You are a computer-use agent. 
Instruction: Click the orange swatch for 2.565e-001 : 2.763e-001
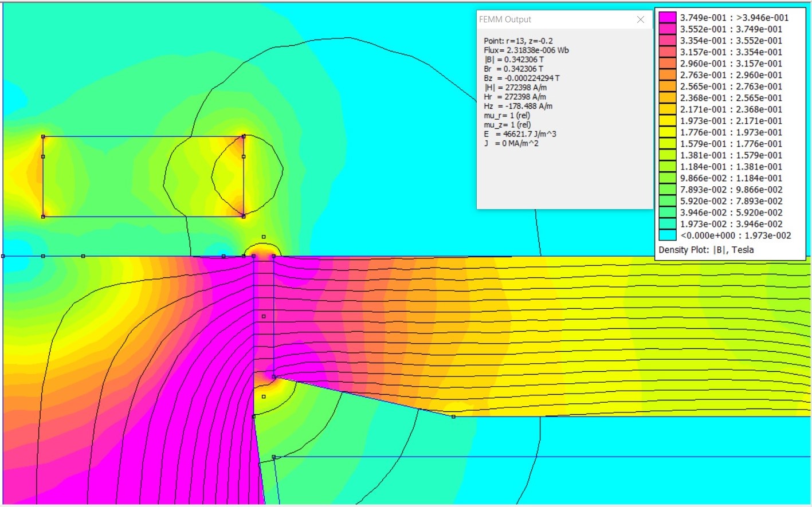(x=668, y=87)
